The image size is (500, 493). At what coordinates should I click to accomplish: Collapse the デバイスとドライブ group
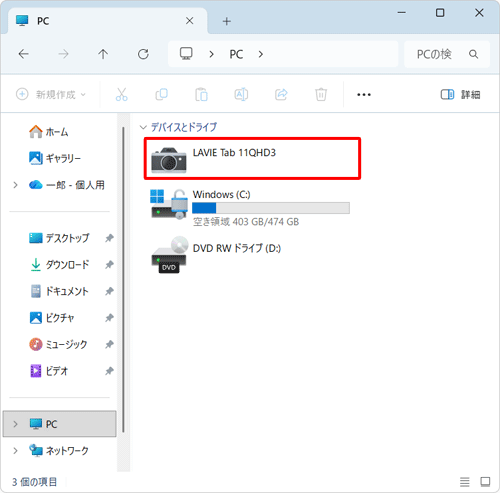[x=143, y=127]
